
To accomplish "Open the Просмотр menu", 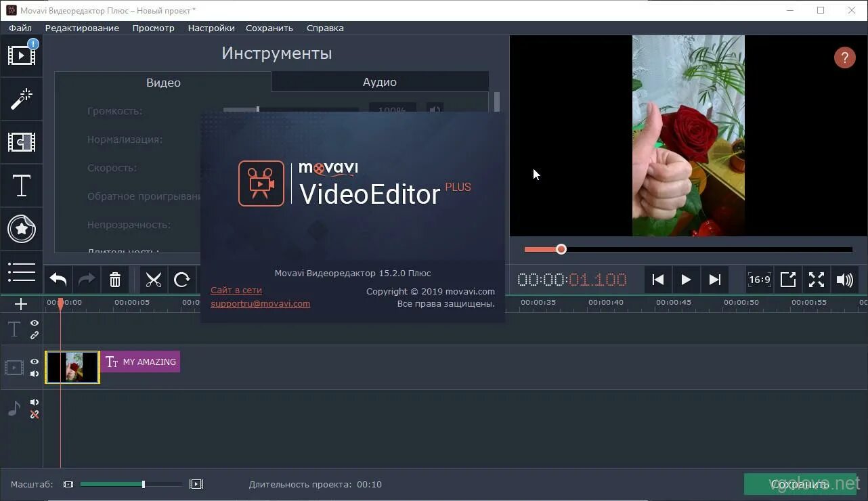I will [154, 28].
